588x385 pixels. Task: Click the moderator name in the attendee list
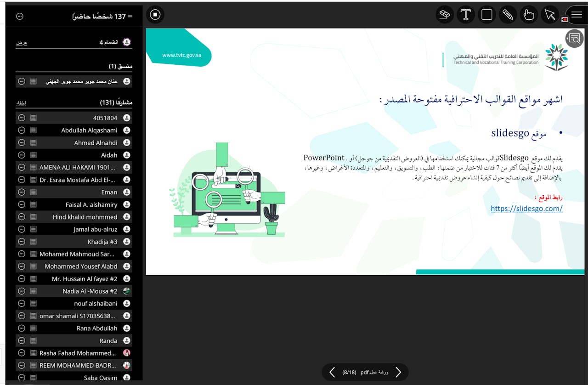tap(81, 81)
